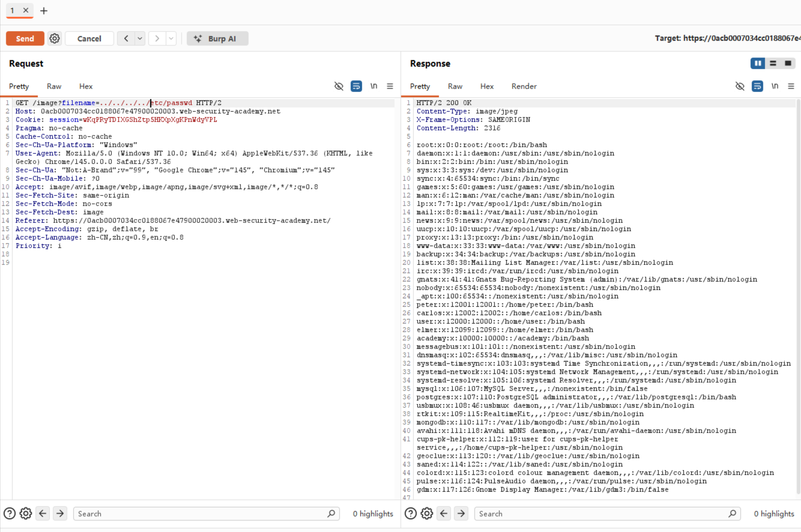Expand the forward history dropdown arrow

pyautogui.click(x=171, y=38)
